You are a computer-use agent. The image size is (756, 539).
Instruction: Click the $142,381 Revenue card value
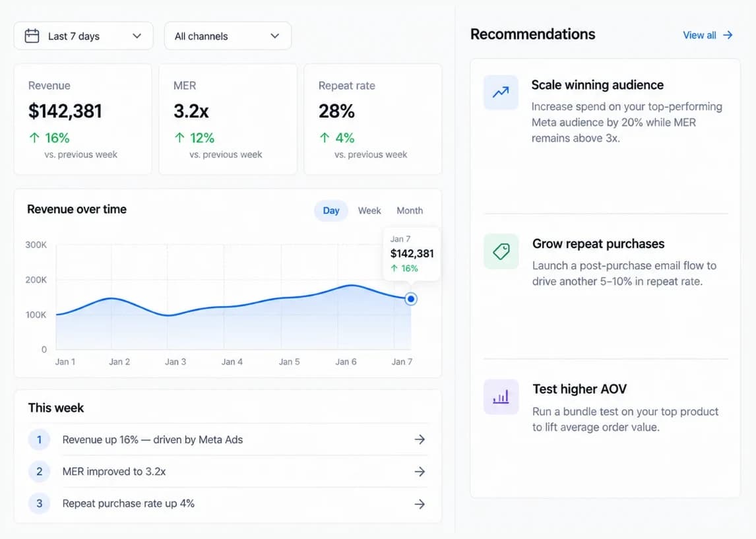click(65, 111)
